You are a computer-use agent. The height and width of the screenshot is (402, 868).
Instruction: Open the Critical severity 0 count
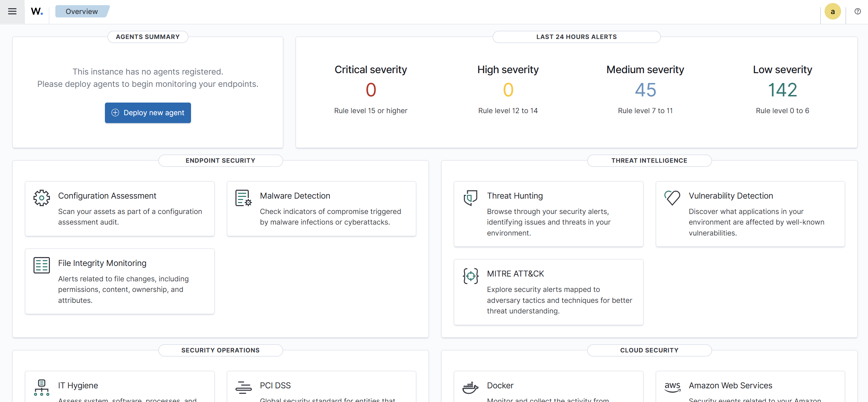click(371, 90)
